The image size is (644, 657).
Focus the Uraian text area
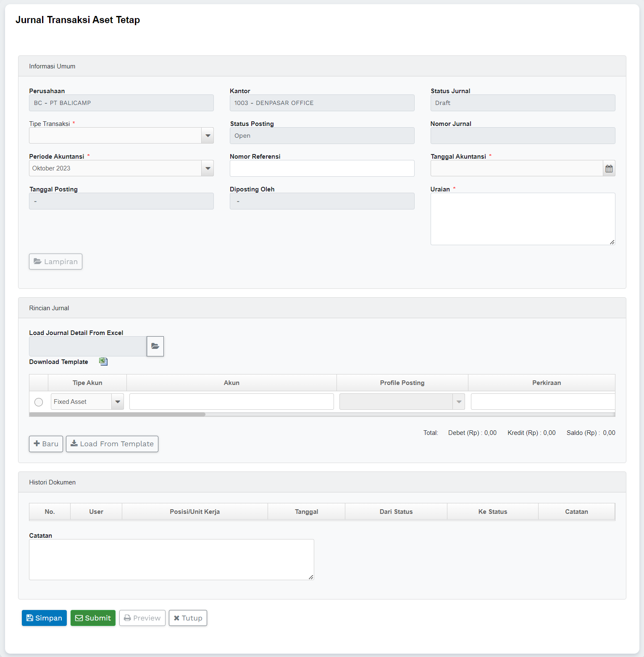(x=523, y=219)
